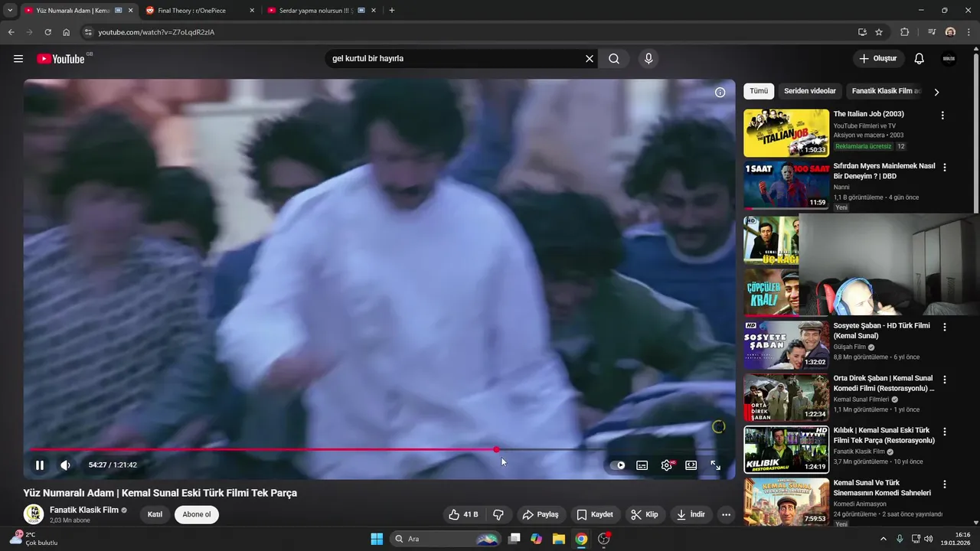The image size is (980, 551).
Task: Show hidden system tray icons
Action: coord(884,539)
